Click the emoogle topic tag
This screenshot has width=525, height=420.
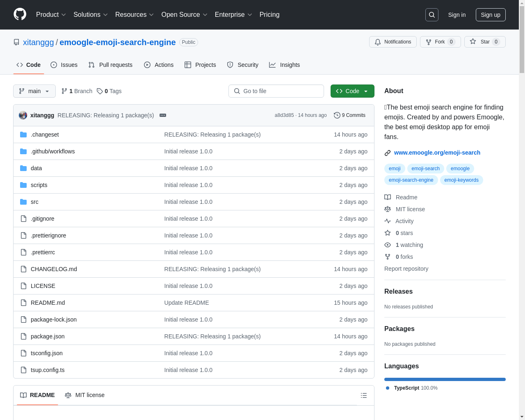tap(460, 169)
